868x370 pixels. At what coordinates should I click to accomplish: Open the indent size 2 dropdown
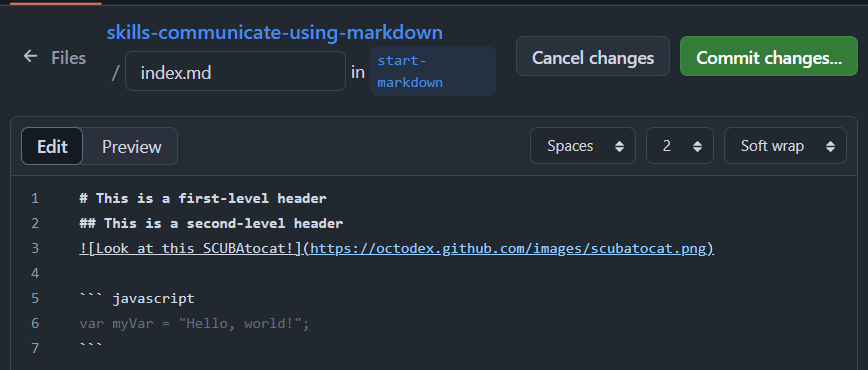[x=680, y=146]
